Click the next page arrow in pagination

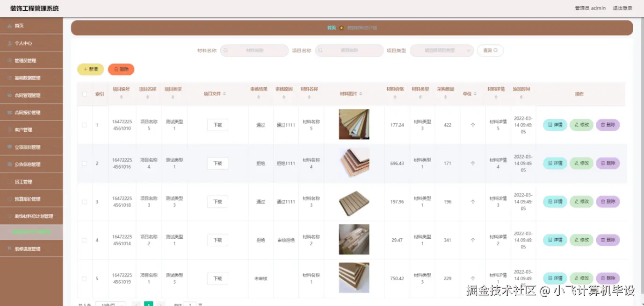tap(161, 304)
